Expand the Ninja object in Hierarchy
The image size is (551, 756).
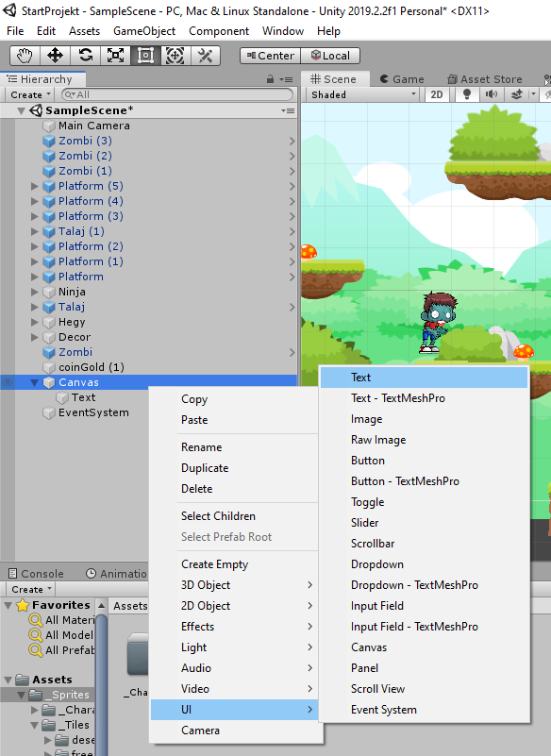pyautogui.click(x=34, y=292)
